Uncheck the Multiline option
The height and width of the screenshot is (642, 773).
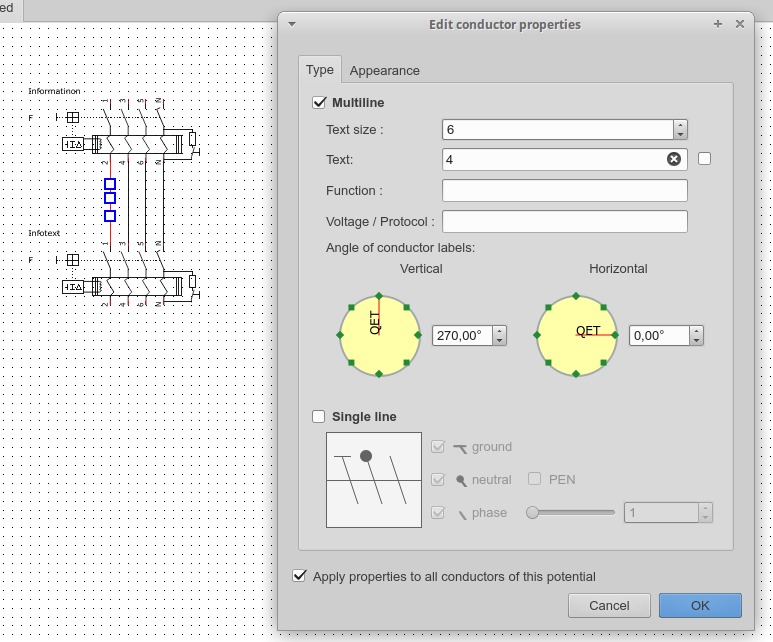(320, 102)
